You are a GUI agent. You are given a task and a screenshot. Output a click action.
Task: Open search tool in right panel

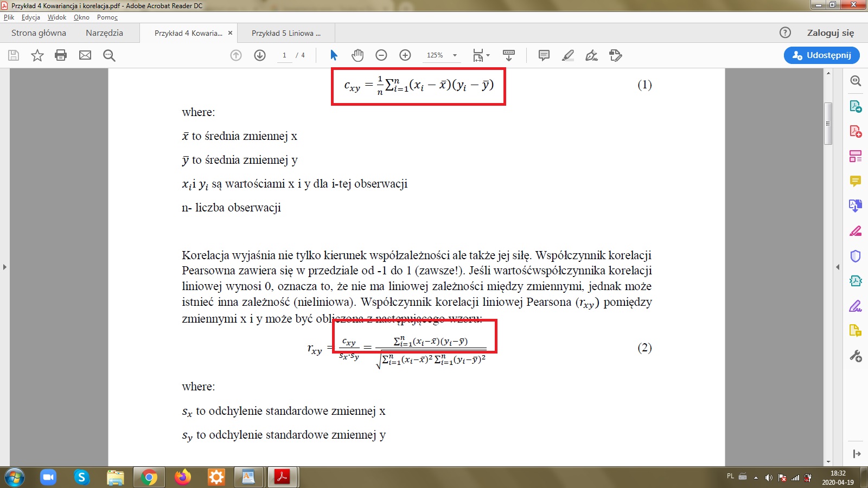click(x=856, y=81)
